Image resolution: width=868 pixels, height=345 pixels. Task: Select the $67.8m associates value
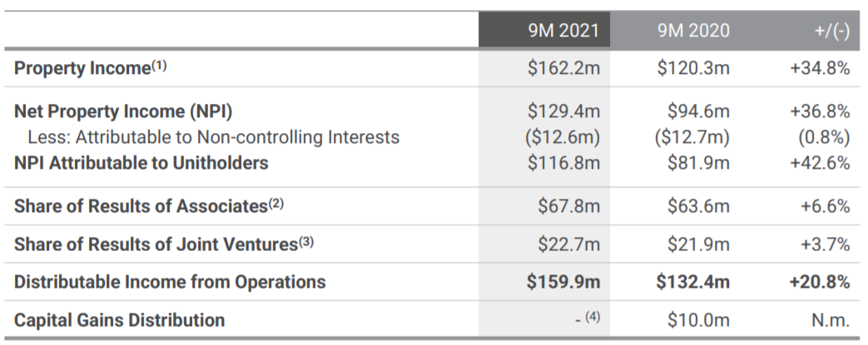[x=569, y=206]
